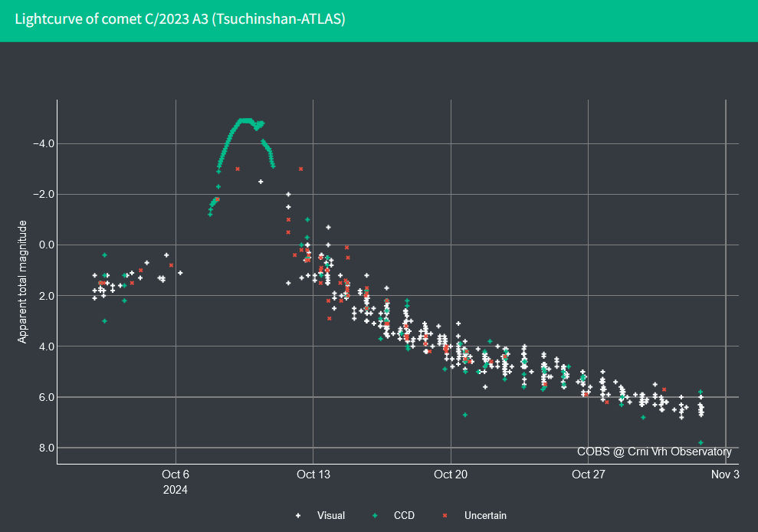Select the lone white Visual point near magnitude -2.5
Screen dimensions: 758x532
click(x=261, y=182)
